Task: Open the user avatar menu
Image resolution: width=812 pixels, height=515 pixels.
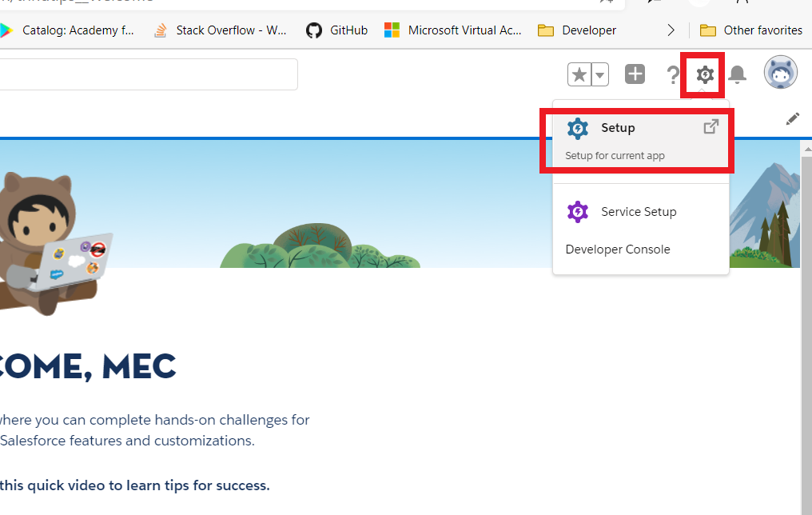Action: pos(780,72)
